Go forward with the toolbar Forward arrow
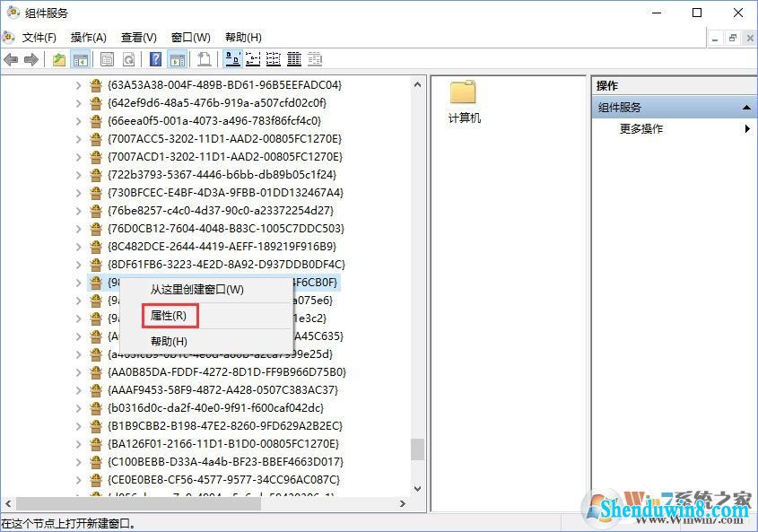 click(x=30, y=60)
